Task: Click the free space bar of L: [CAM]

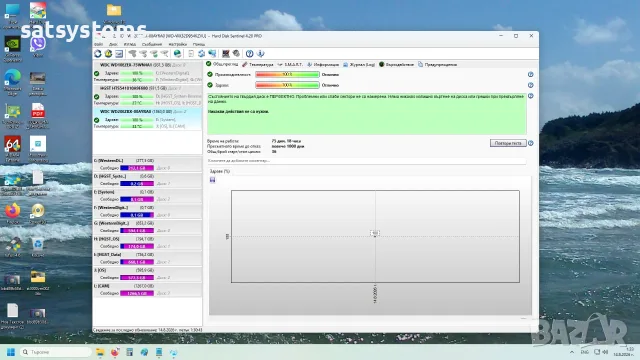Action: (x=137, y=293)
